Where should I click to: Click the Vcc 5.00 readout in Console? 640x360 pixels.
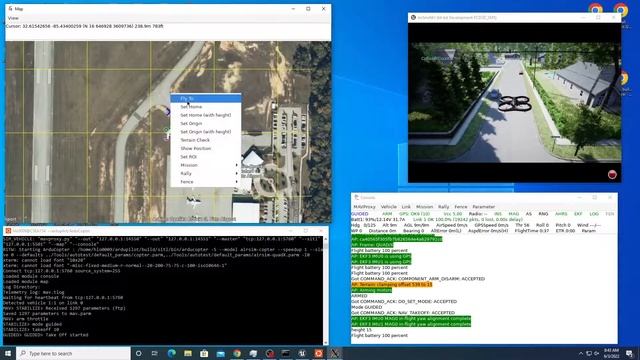(x=453, y=214)
